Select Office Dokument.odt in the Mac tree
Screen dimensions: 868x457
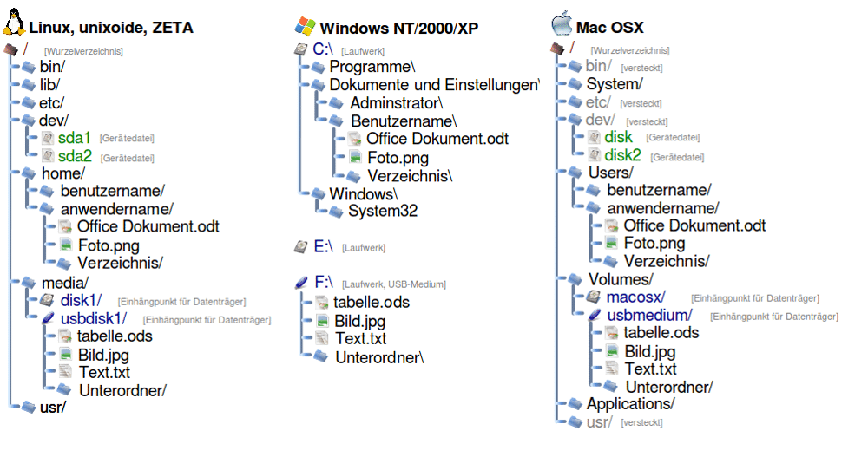[x=694, y=225]
